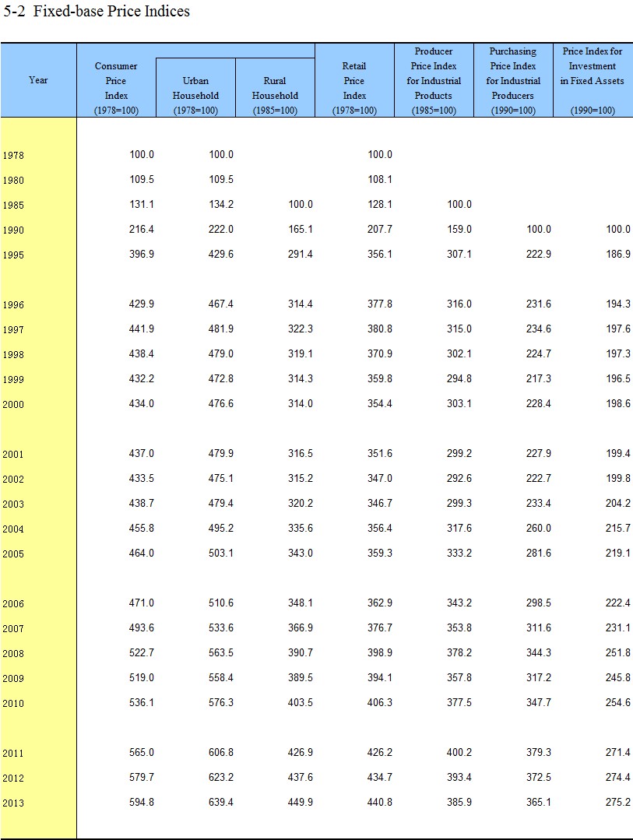Select consumer price value 131.1
The width and height of the screenshot is (633, 840).
(142, 204)
